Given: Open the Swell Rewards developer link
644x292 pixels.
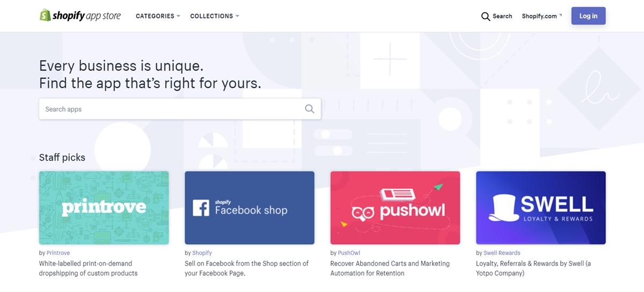Looking at the screenshot, I should pos(502,253).
